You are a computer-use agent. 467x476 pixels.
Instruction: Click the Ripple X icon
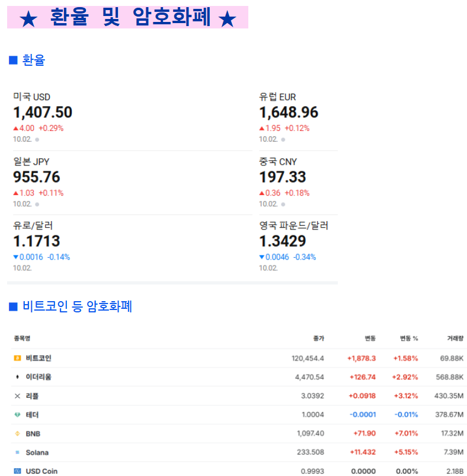[17, 396]
